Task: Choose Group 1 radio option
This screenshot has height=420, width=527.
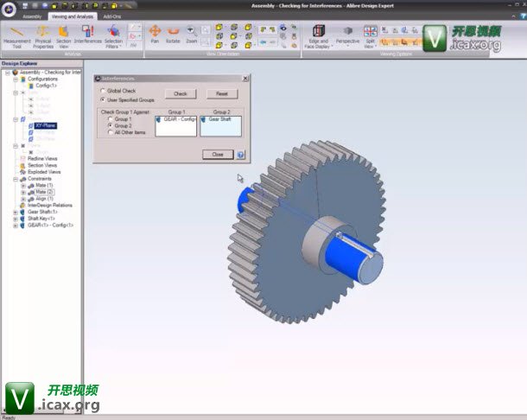Action: [111, 118]
